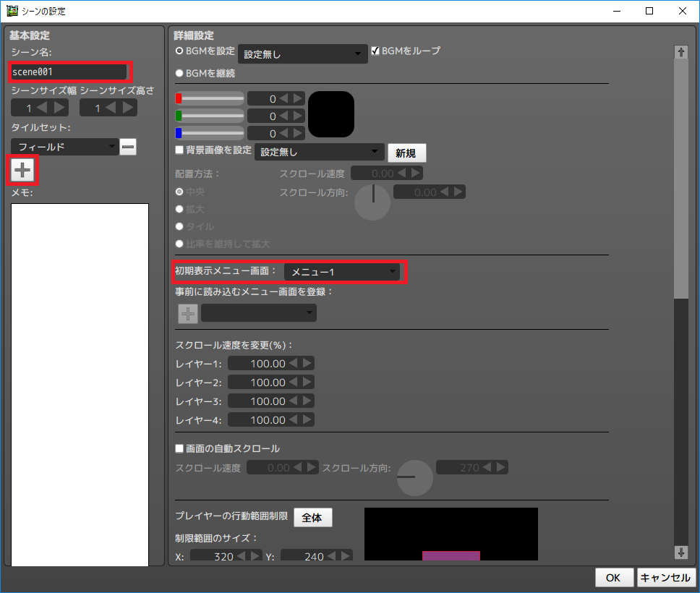Increase レイヤー2 scroll speed with right arrow

(x=306, y=382)
